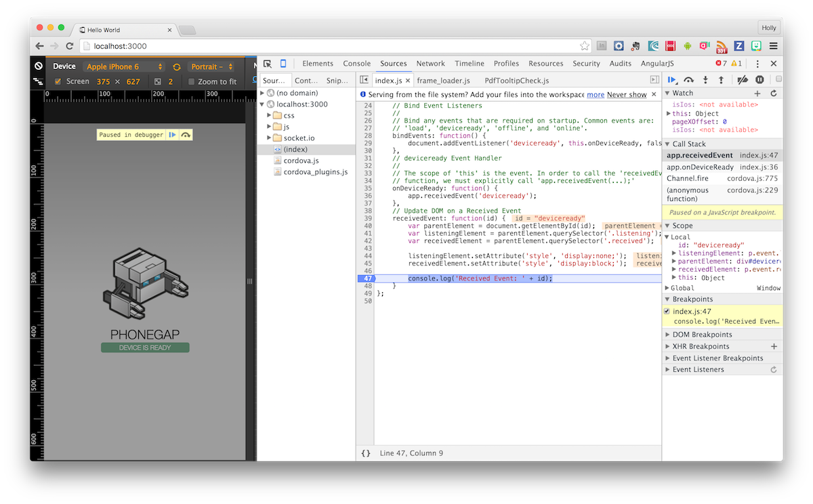Step into next function call
Image resolution: width=813 pixels, height=504 pixels.
coord(705,80)
